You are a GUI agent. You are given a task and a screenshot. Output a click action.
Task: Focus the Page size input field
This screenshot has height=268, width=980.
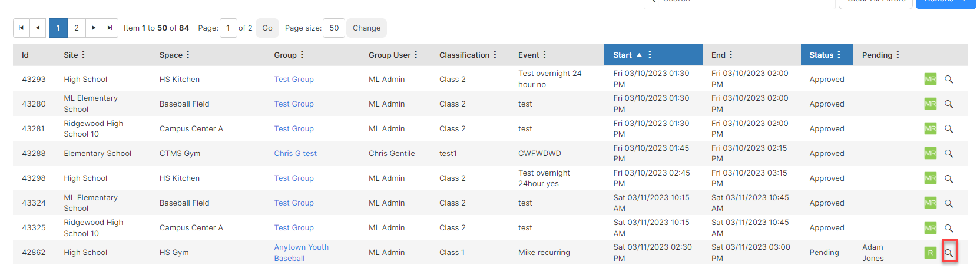point(334,28)
